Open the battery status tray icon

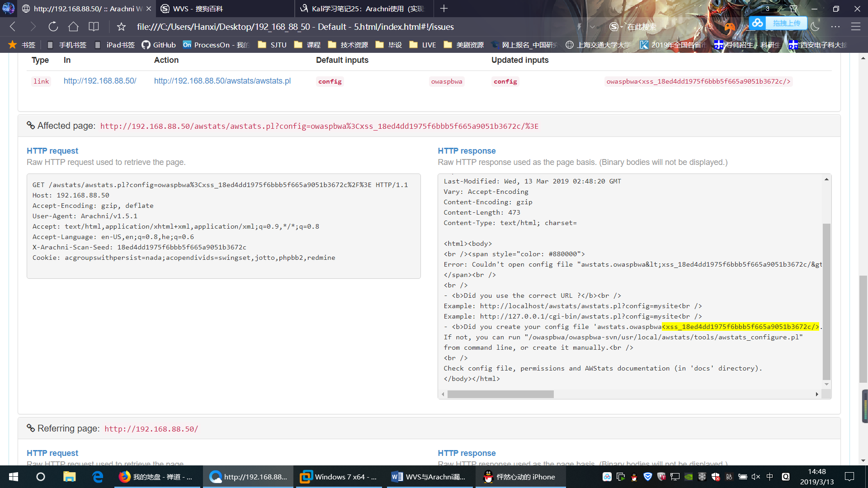pyautogui.click(x=742, y=477)
